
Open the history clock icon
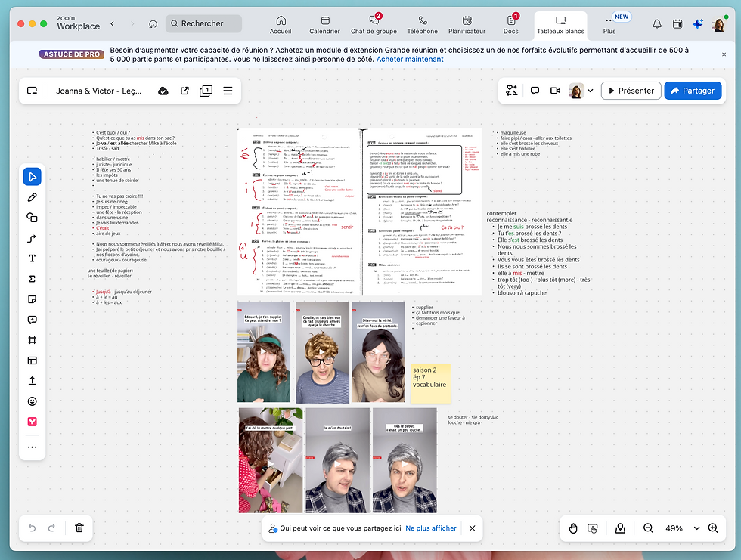[x=153, y=23]
